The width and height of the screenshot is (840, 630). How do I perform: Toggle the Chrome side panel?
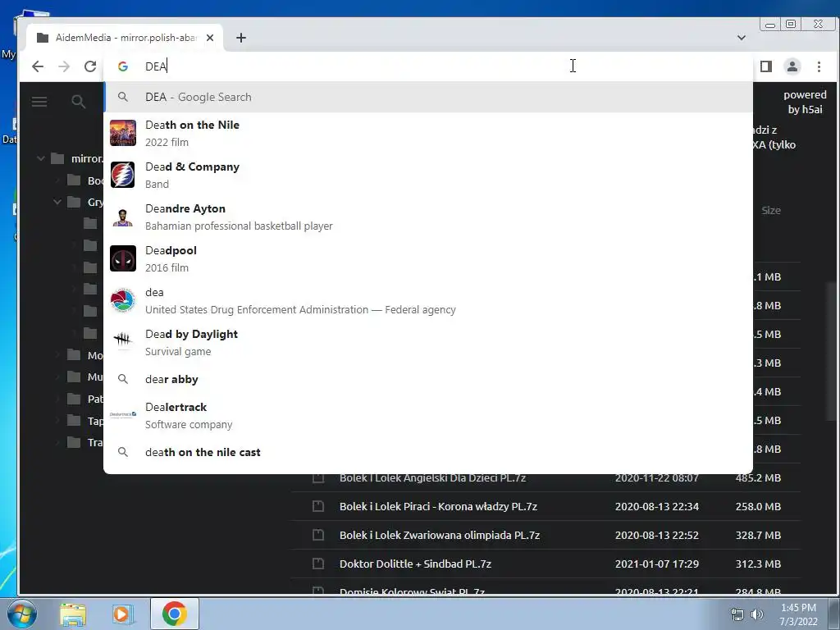[766, 66]
